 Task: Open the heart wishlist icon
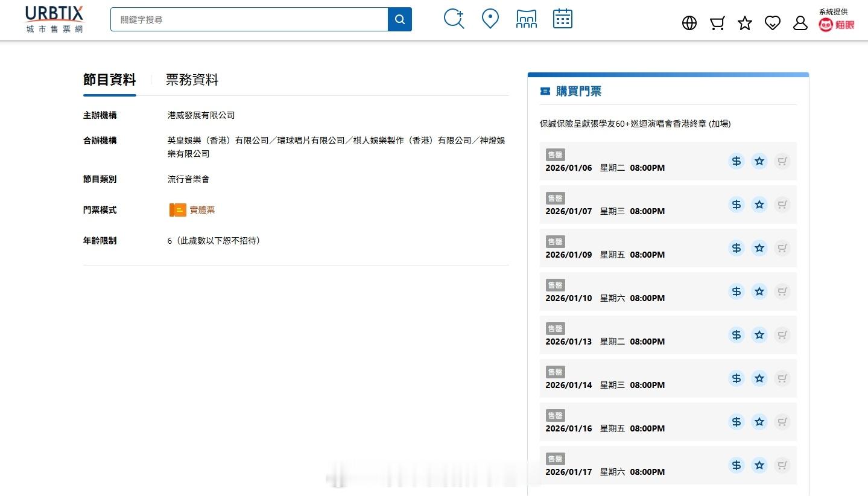coord(773,23)
